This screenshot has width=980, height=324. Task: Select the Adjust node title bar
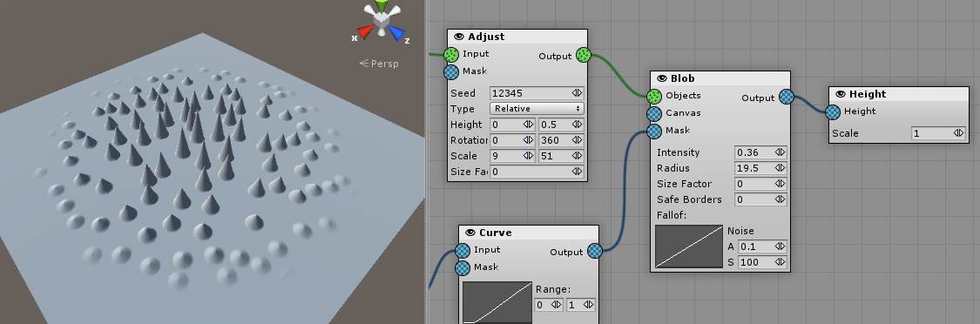point(517,37)
